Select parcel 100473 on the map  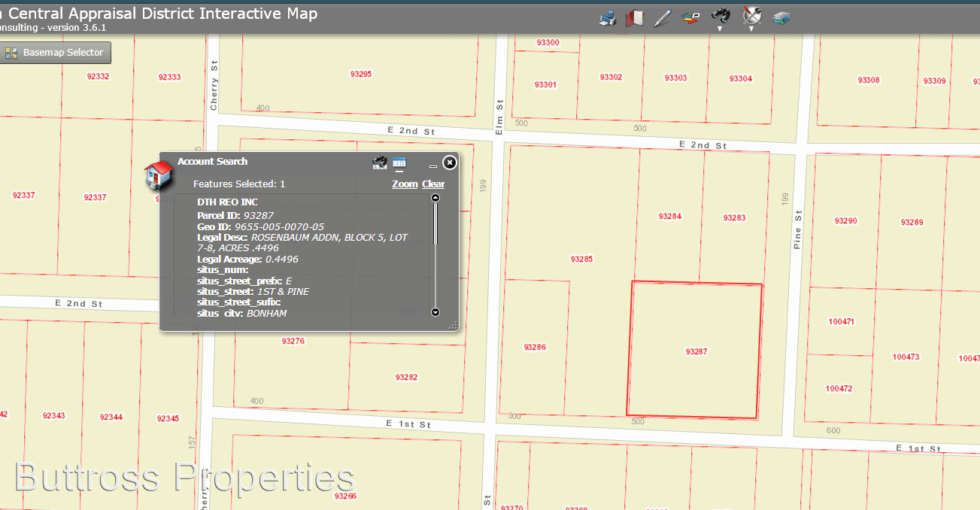(x=906, y=357)
